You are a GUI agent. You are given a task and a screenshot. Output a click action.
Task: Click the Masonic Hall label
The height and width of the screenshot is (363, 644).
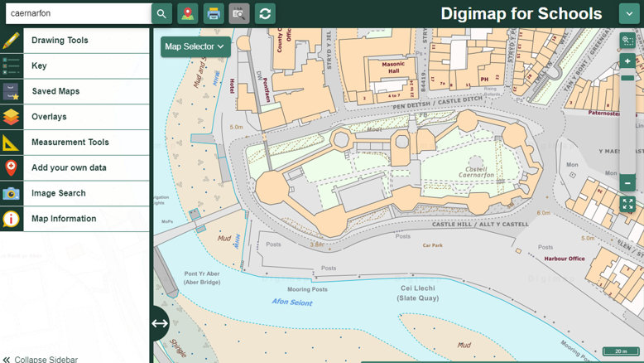tap(393, 67)
